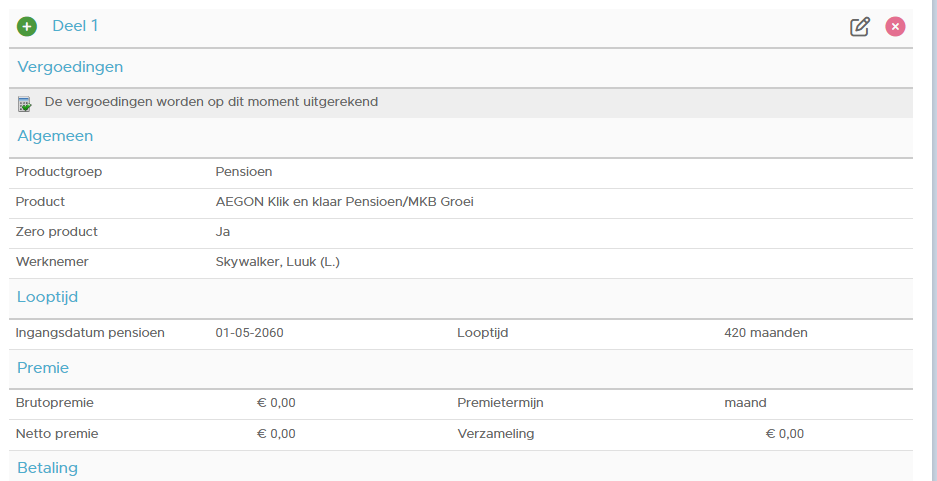This screenshot has width=937, height=481.
Task: Open the Vergoedingen section heading
Action: (x=70, y=67)
